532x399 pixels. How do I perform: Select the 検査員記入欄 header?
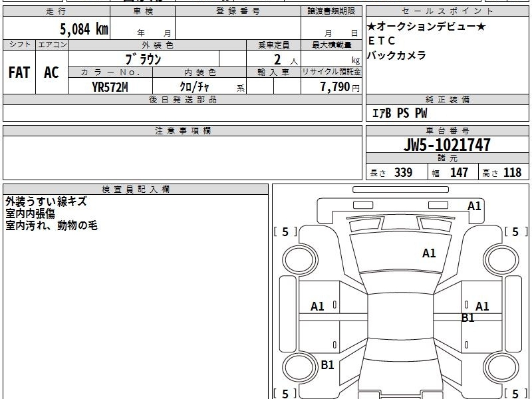coord(136,190)
